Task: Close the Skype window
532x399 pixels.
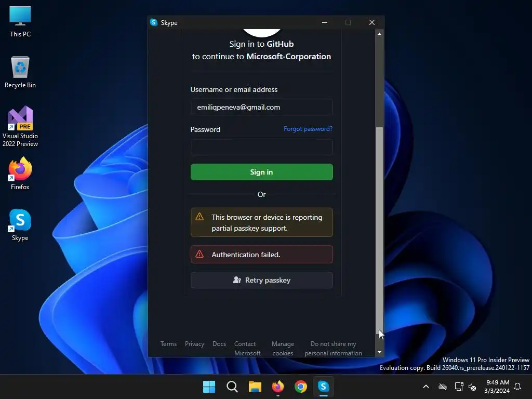Action: coord(372,22)
